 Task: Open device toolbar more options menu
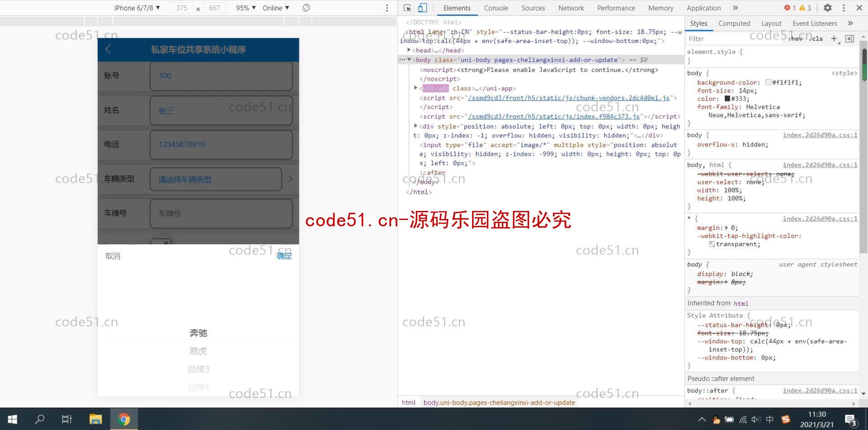tap(387, 8)
